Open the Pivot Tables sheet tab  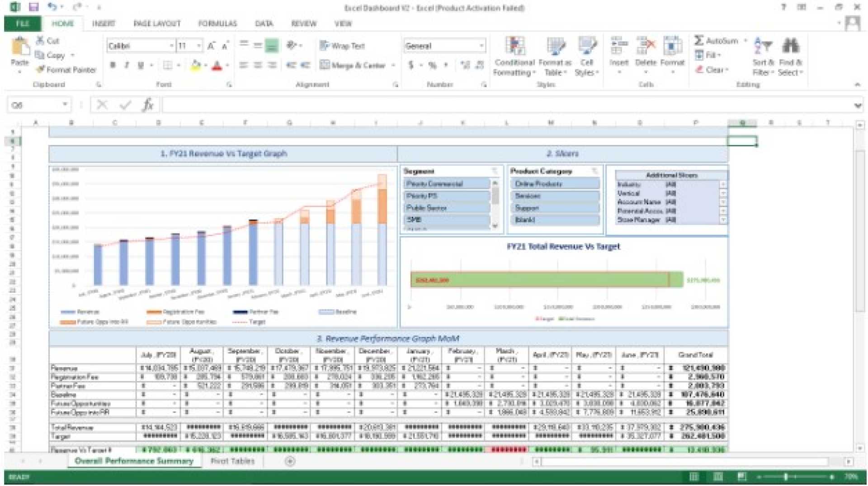(x=232, y=461)
